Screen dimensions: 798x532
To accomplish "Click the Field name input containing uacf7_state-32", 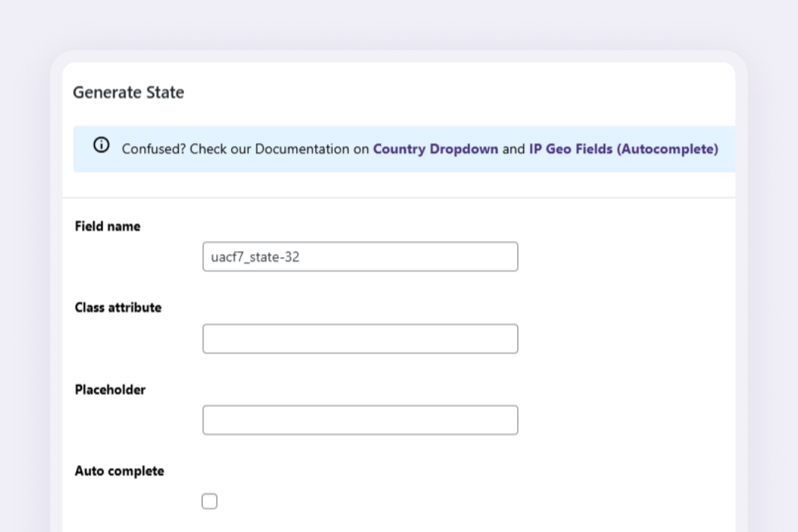I will tap(360, 256).
